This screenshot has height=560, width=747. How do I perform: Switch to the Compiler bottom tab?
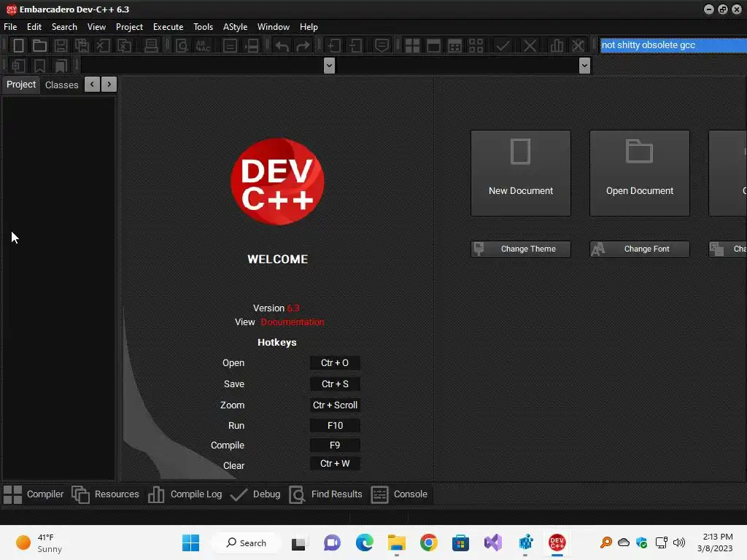click(34, 494)
